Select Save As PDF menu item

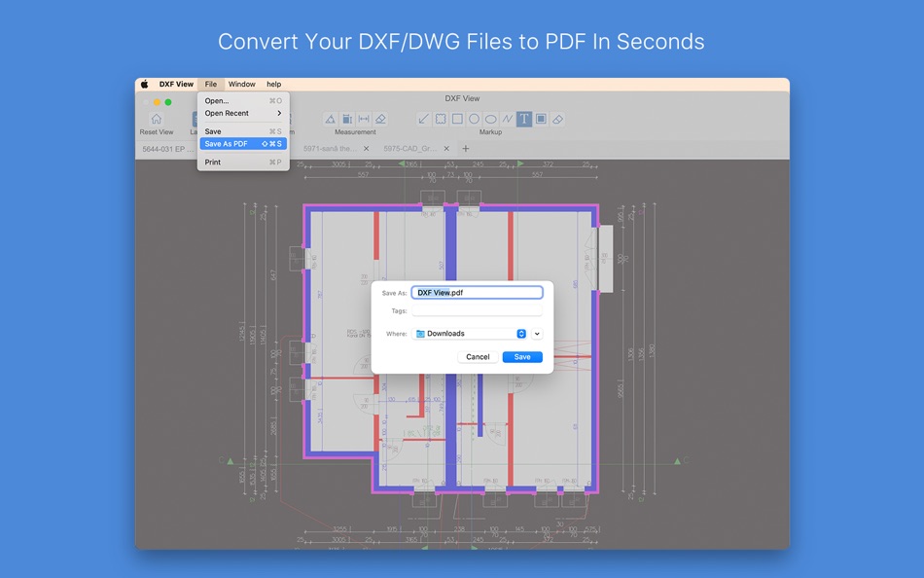tap(243, 144)
